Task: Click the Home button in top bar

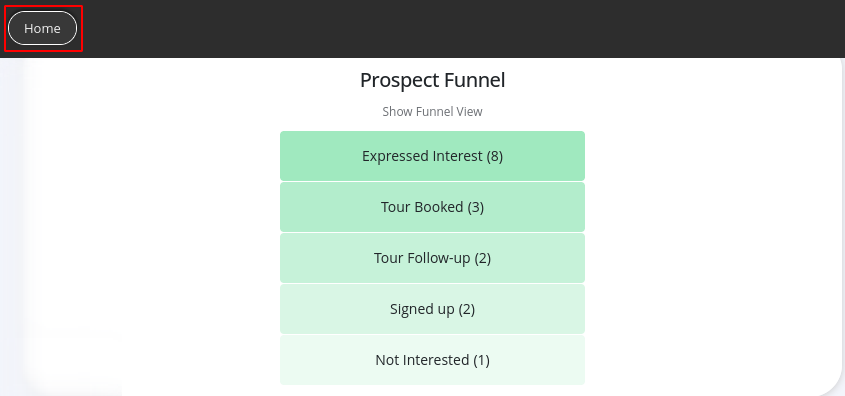Action: (43, 28)
